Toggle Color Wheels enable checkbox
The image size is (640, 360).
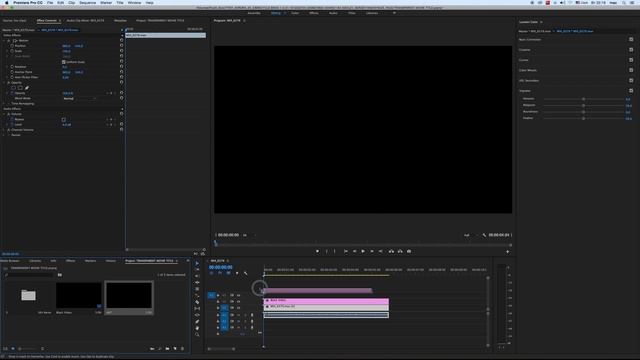click(x=631, y=70)
